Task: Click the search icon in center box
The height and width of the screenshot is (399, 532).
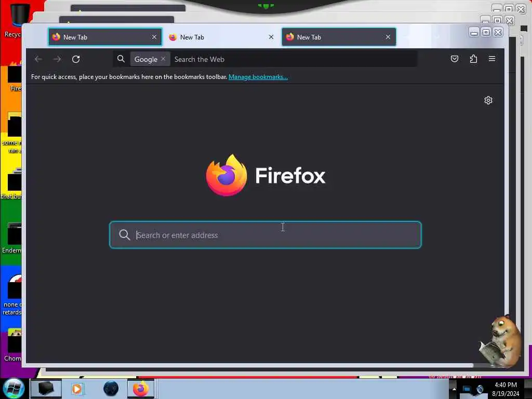Action: (124, 235)
